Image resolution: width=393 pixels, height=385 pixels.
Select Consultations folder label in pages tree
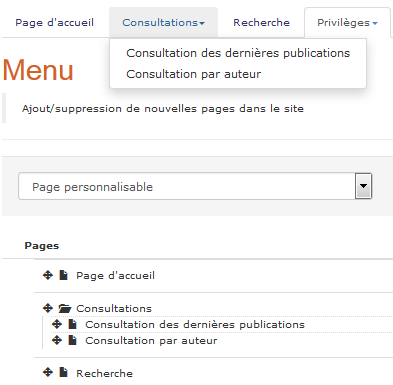point(114,308)
